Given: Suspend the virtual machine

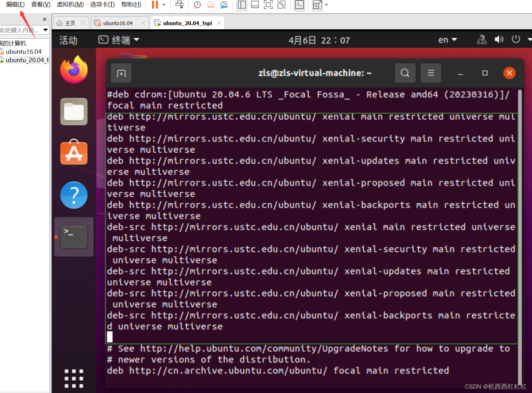Looking at the screenshot, I should click(x=155, y=5).
